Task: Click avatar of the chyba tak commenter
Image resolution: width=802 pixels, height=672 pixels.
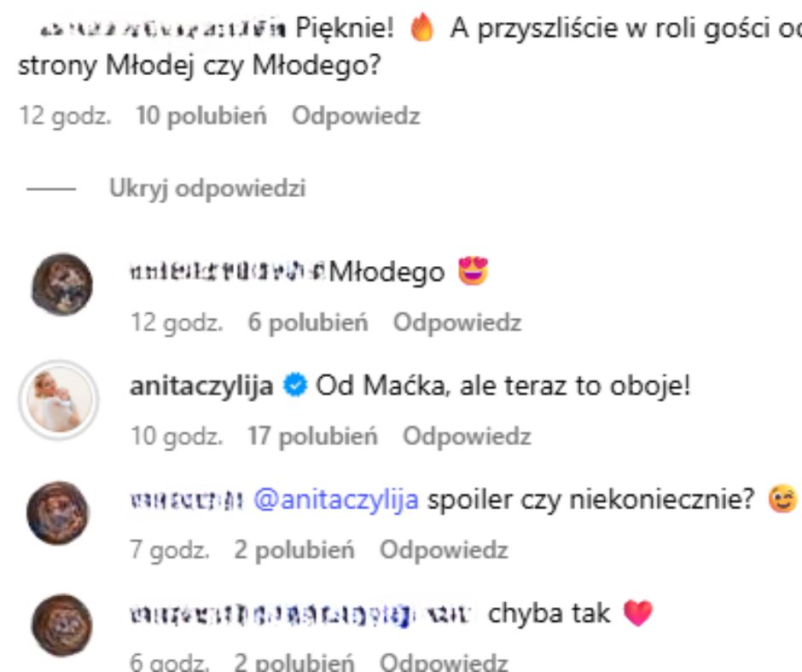Action: (62, 625)
